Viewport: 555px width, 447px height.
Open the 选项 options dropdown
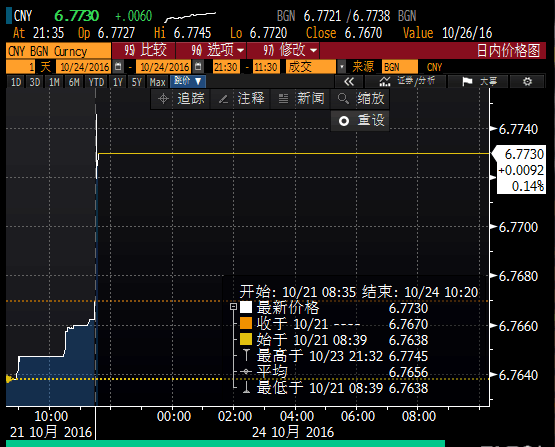tap(211, 51)
